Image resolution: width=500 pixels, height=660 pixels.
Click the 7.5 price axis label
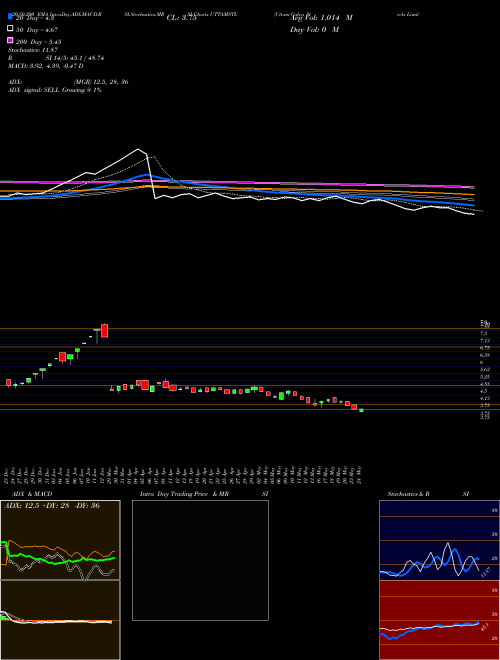click(x=484, y=333)
